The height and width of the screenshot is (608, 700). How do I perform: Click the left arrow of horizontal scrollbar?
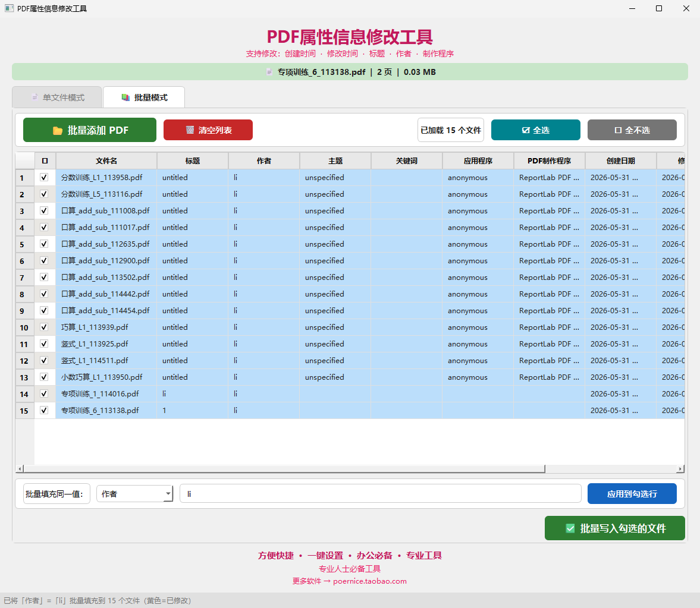coord(20,469)
